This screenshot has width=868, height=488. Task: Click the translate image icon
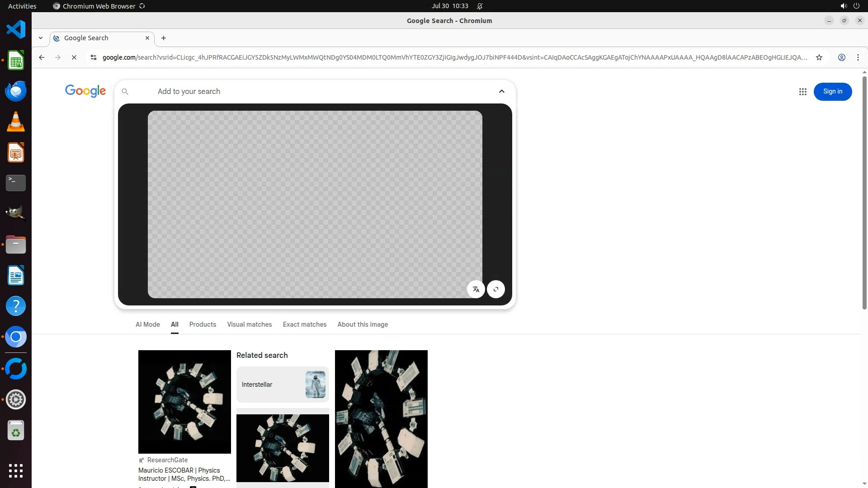476,289
